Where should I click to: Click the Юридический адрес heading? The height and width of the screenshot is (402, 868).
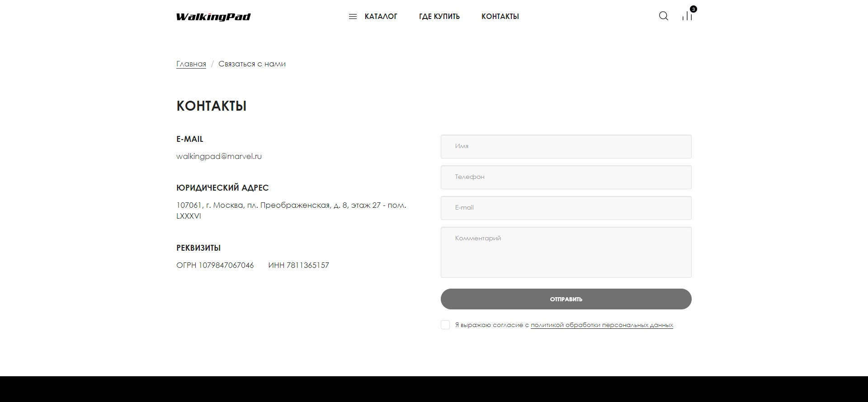(x=222, y=188)
